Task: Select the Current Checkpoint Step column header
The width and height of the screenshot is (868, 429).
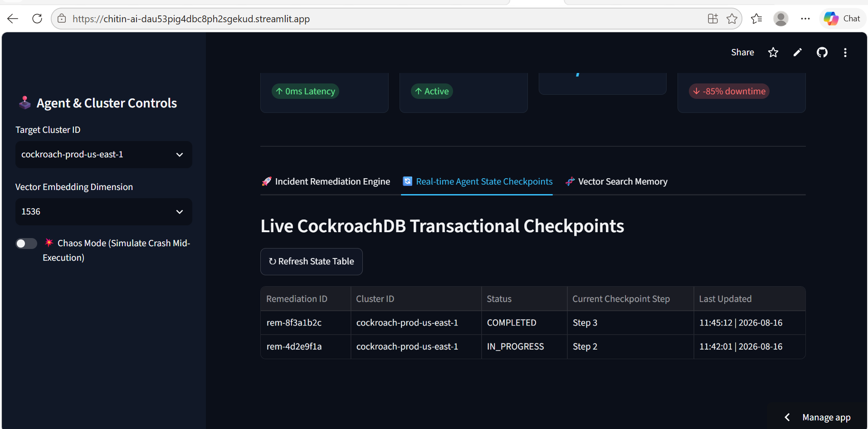Action: 630,299
